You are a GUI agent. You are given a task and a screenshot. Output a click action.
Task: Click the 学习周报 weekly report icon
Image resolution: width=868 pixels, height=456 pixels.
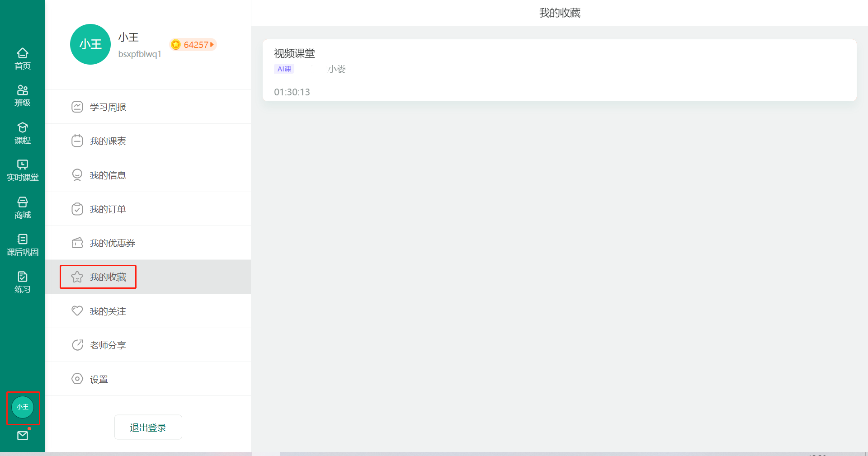tap(108, 107)
